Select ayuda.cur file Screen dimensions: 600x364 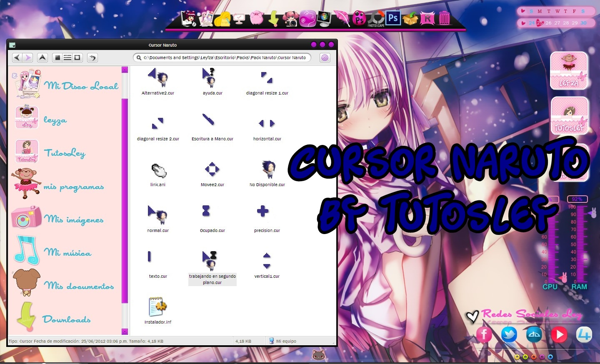[x=212, y=82]
